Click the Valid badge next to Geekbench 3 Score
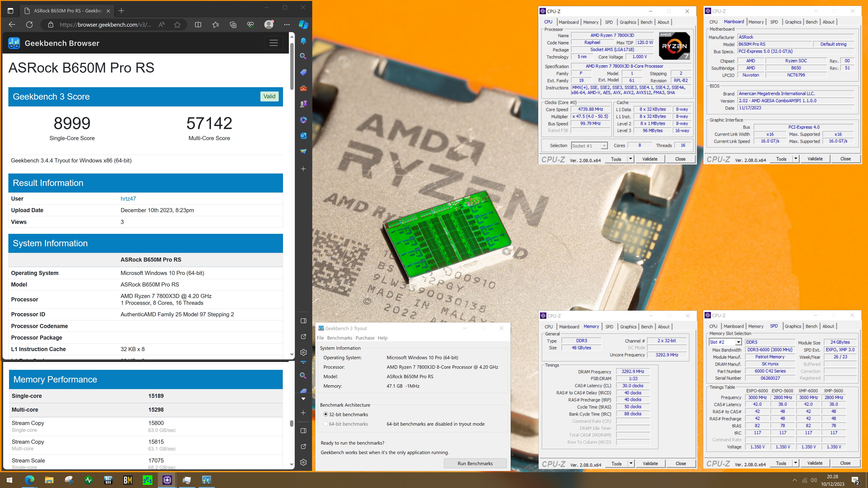868x488 pixels. [269, 96]
